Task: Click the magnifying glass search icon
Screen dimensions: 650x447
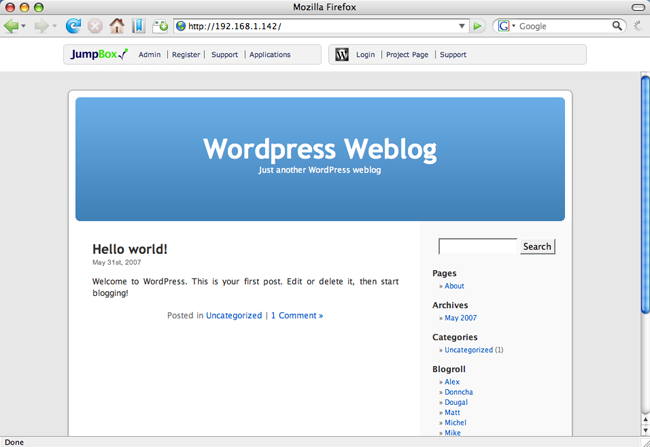Action: tap(617, 26)
